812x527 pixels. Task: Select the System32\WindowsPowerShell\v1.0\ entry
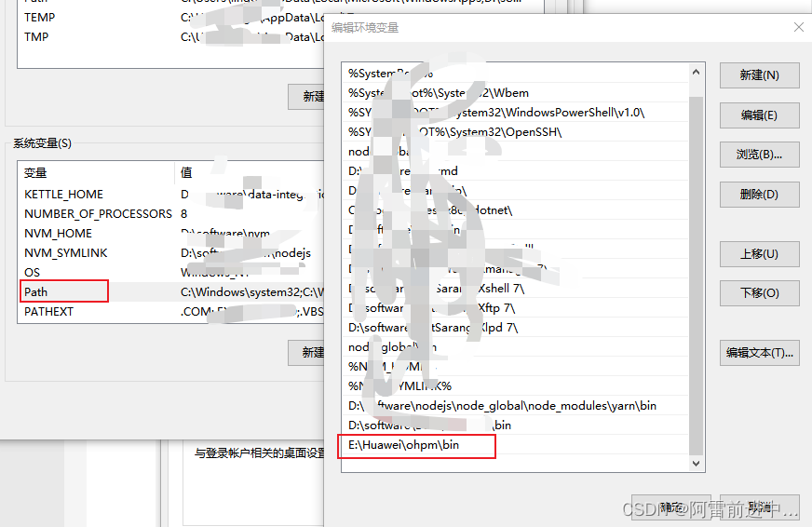pyautogui.click(x=515, y=113)
